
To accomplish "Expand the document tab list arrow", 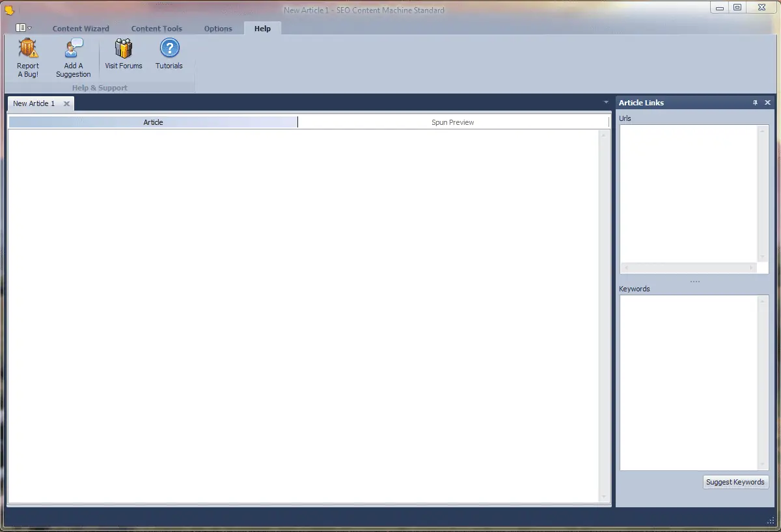I will pyautogui.click(x=607, y=103).
